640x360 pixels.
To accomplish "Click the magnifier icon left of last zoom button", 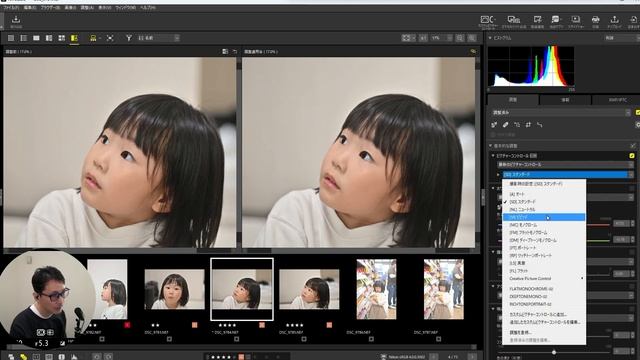I will click(460, 38).
